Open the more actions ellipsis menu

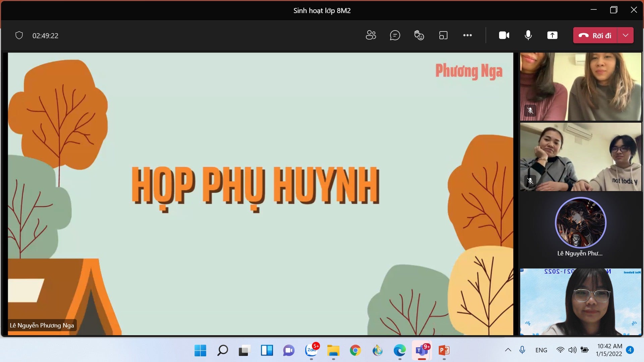467,35
